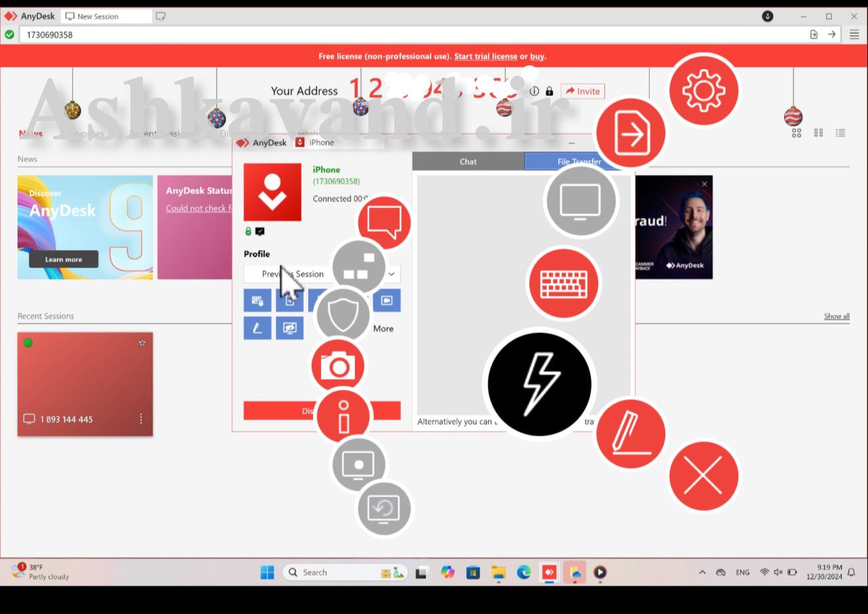This screenshot has height=614, width=868.
Task: Click the remote address input field
Action: tap(412, 35)
